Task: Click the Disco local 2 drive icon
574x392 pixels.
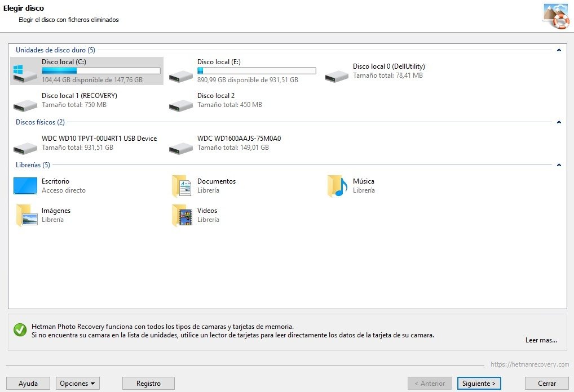Action: point(181,105)
